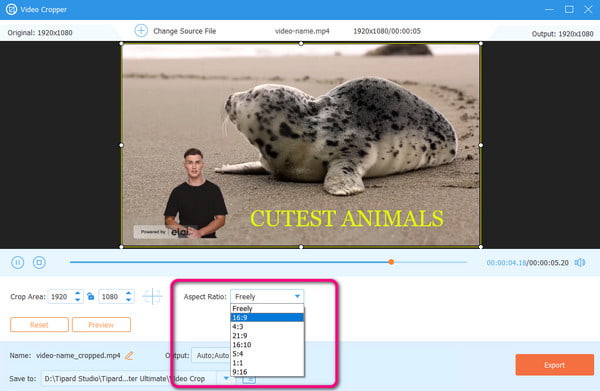Click the Export button
The width and height of the screenshot is (600, 391).
click(x=554, y=365)
